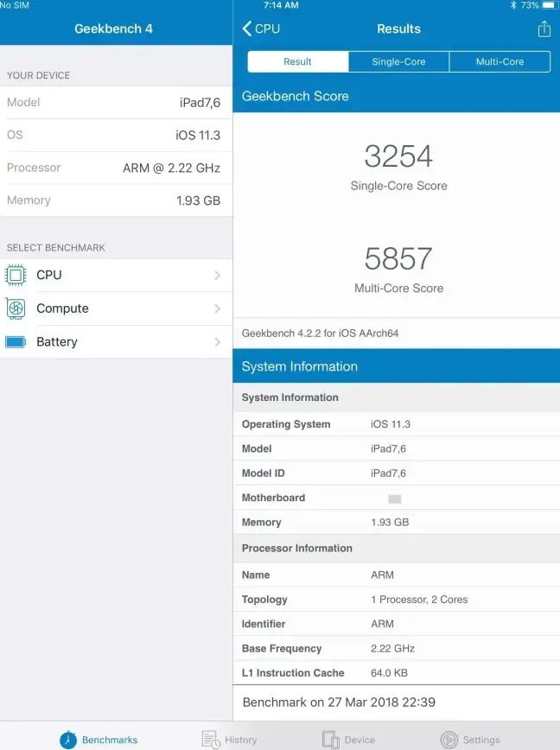Viewport: 560px width, 750px height.
Task: Tap ARM @ 2.22 GHz processor value
Action: [172, 168]
